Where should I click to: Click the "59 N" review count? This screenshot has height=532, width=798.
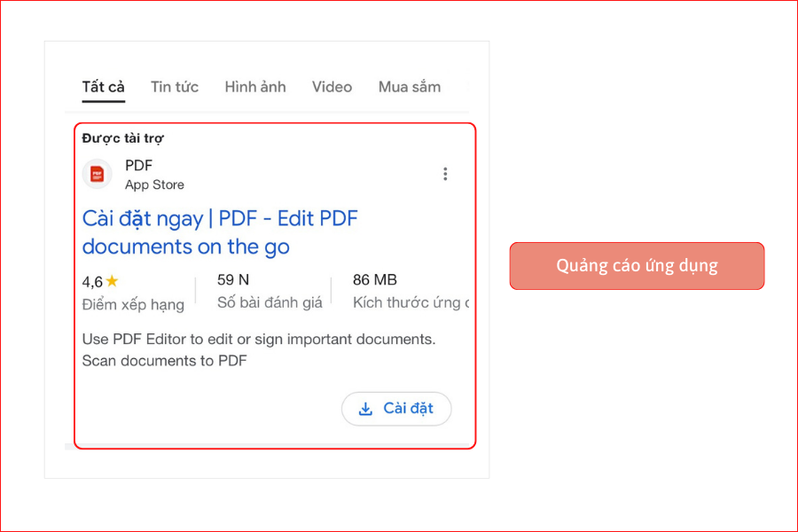point(233,279)
